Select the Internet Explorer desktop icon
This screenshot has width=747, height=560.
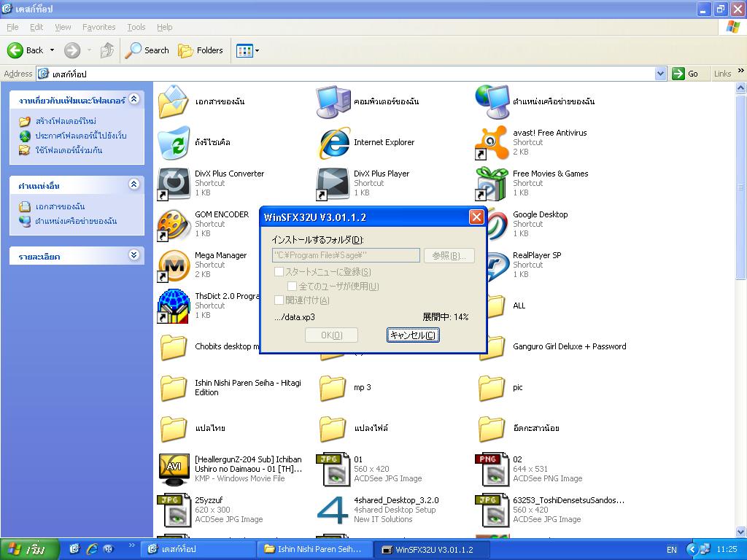(333, 142)
